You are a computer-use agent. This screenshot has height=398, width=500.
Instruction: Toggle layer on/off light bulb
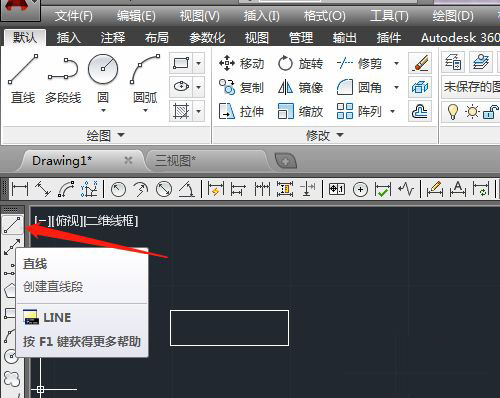pyautogui.click(x=453, y=112)
